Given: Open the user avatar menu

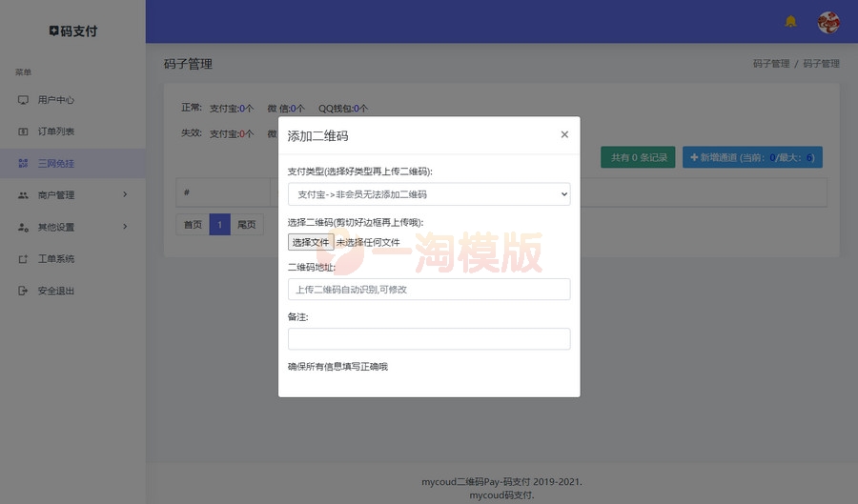Looking at the screenshot, I should 828,22.
